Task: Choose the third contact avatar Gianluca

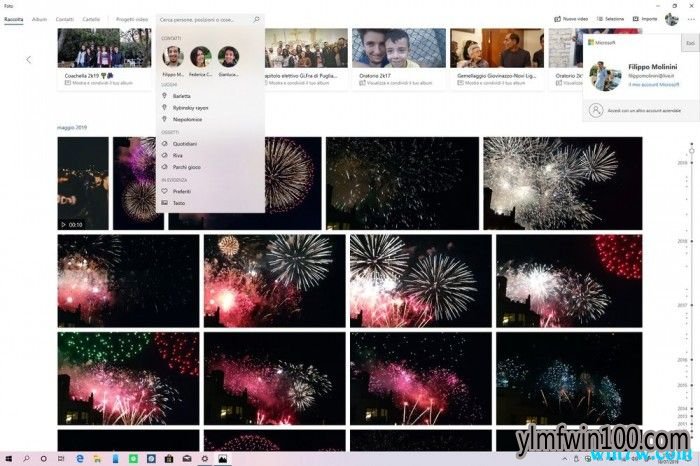Action: (229, 56)
